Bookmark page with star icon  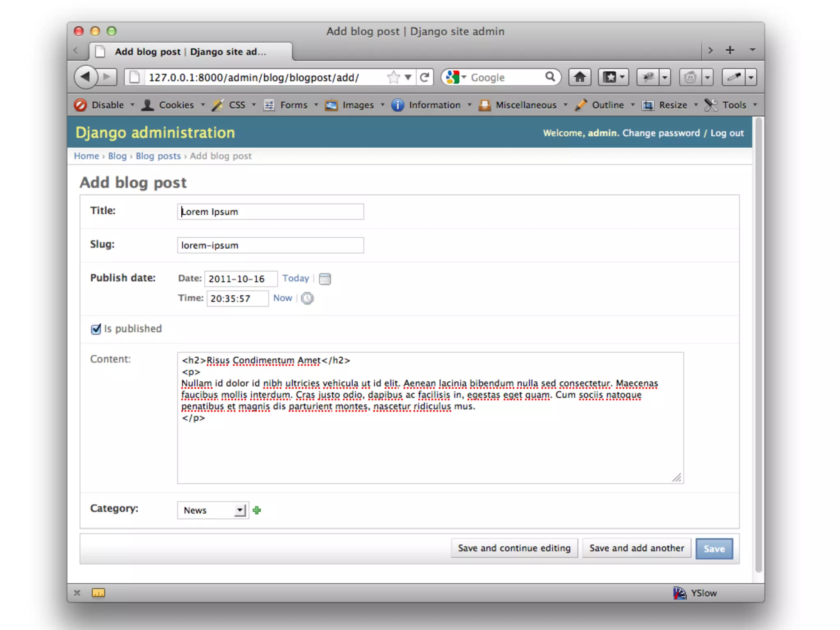click(x=393, y=77)
